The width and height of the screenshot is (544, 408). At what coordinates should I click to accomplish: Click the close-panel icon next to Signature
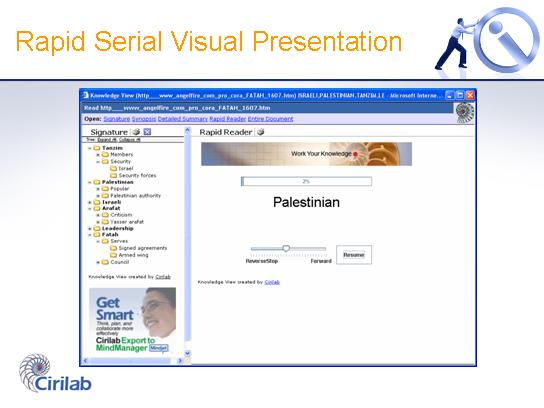[x=147, y=132]
